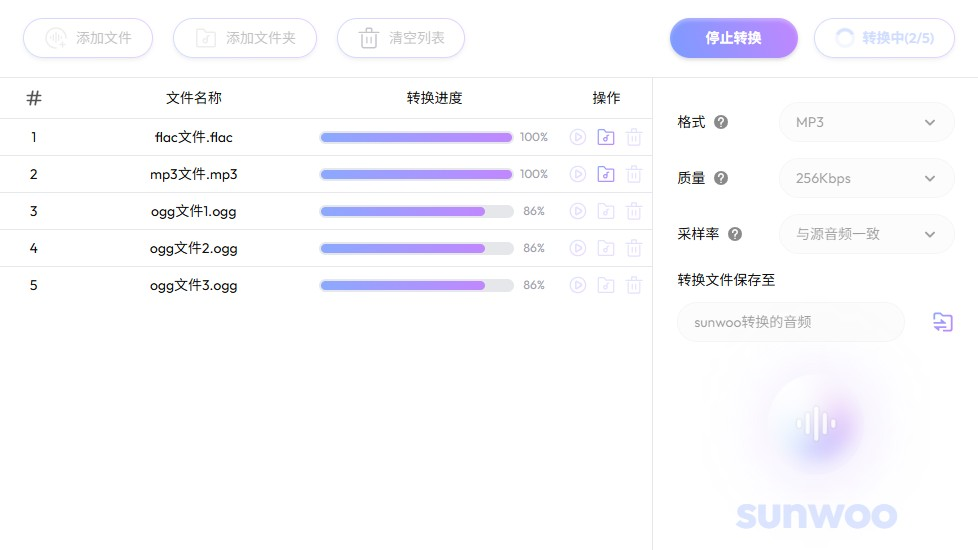This screenshot has height=550, width=978.
Task: Expand the 与源音频一致 sample rate dropdown
Action: (866, 234)
